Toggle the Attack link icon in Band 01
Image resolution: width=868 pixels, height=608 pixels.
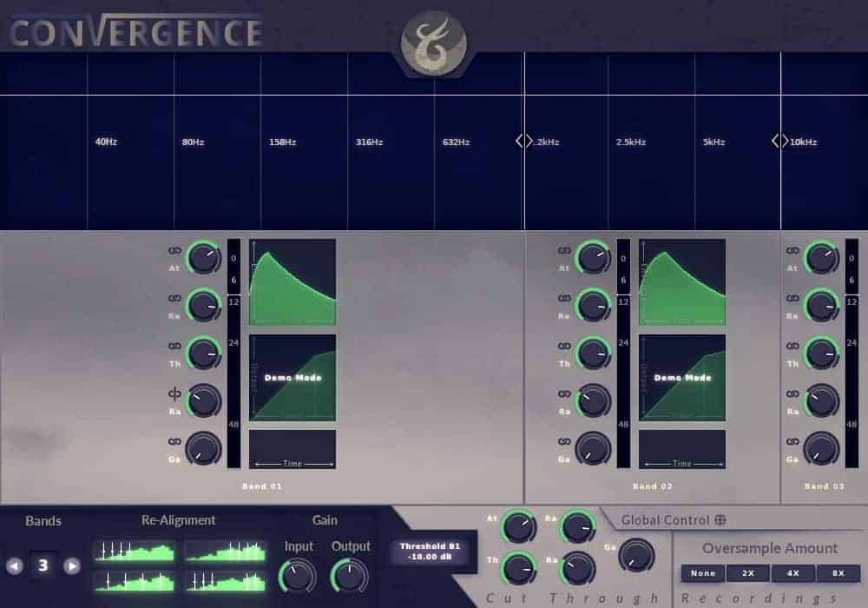[175, 250]
